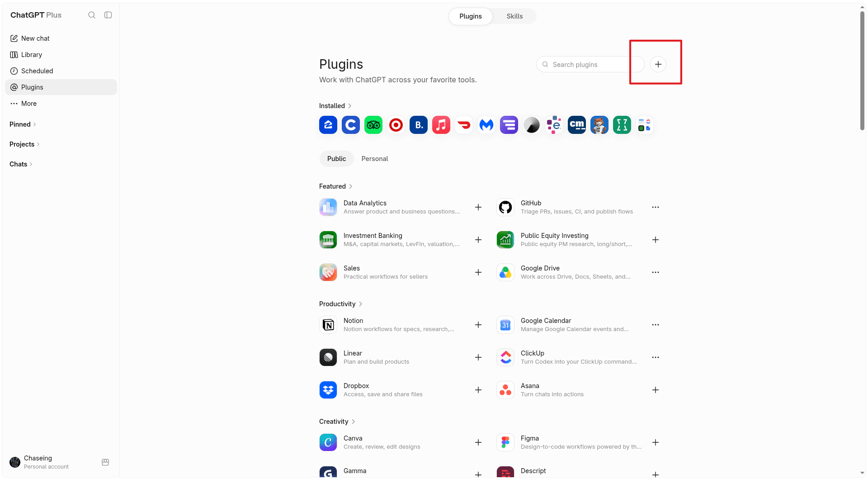
Task: Expand the Pinned section
Action: [x=23, y=124]
